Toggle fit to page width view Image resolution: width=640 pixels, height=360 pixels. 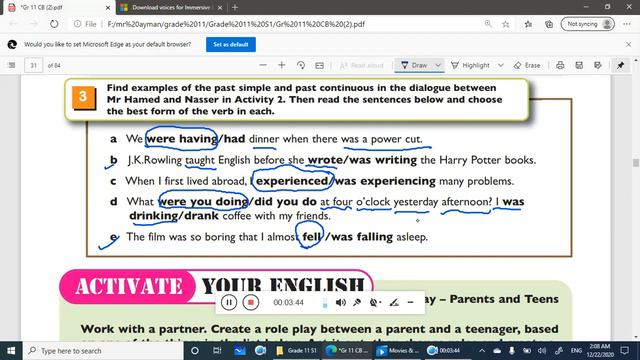coord(320,65)
